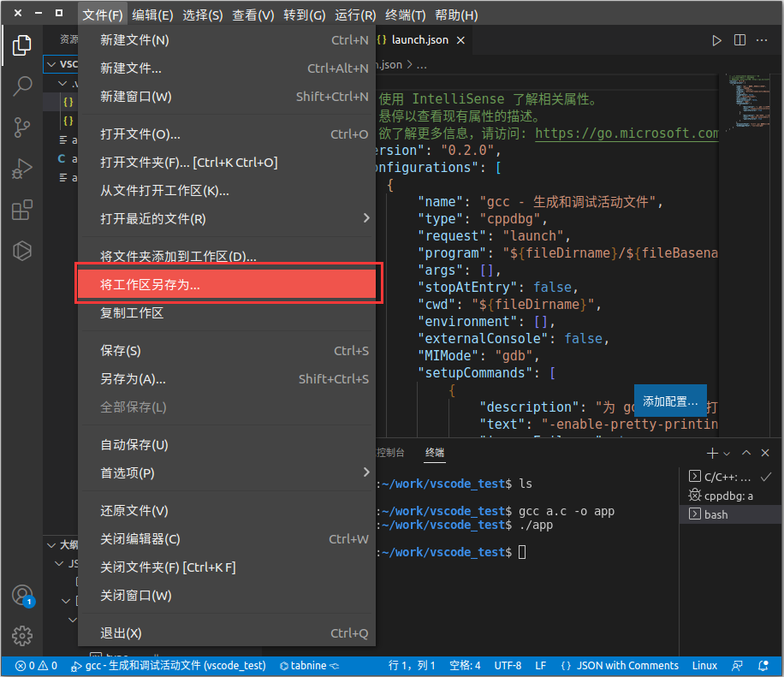The image size is (784, 677).
Task: Toggle 自动保存(U) option
Action: (227, 444)
